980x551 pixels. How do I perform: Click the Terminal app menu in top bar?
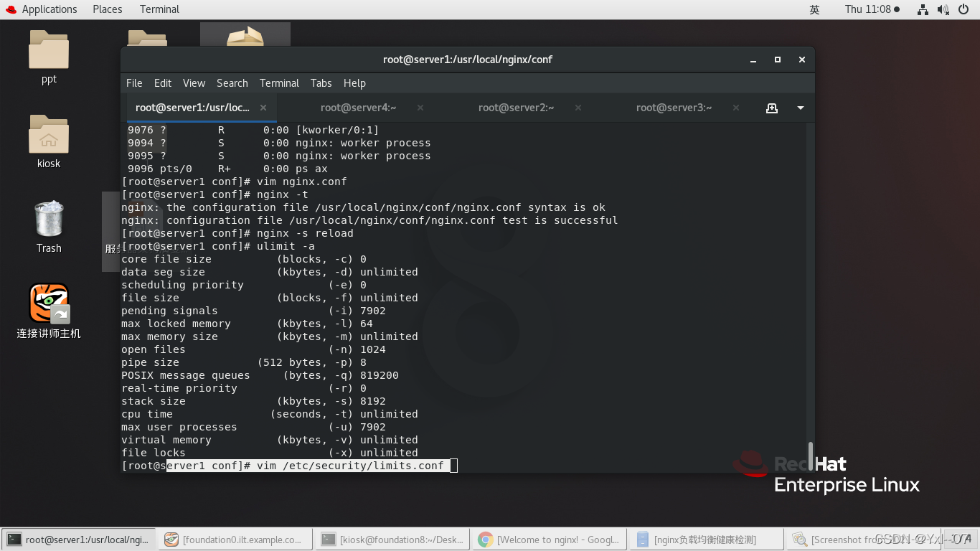tap(159, 9)
